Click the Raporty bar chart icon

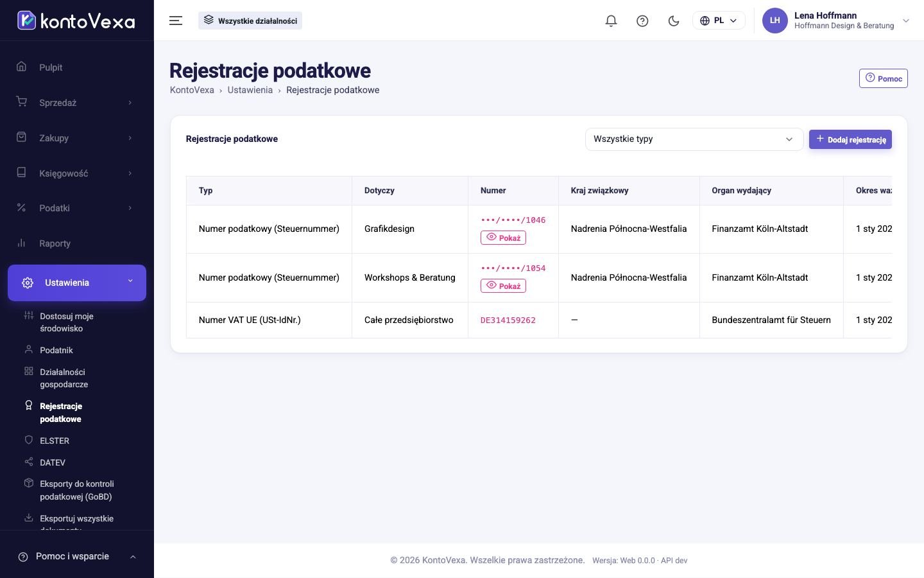click(x=22, y=243)
